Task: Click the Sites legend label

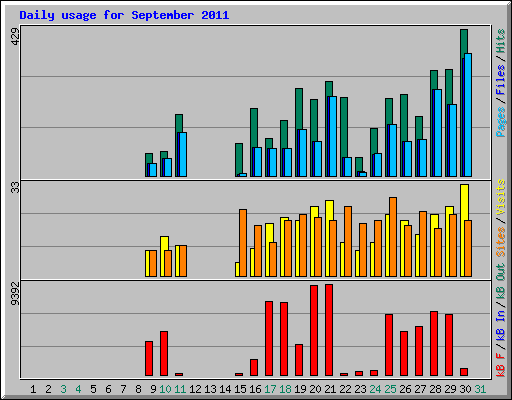Action: click(501, 242)
